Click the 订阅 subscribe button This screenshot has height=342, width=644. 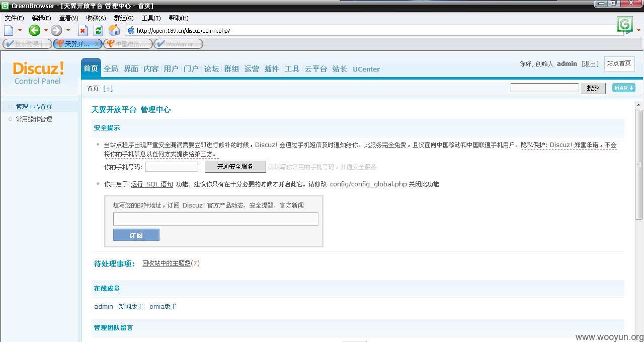click(x=136, y=235)
